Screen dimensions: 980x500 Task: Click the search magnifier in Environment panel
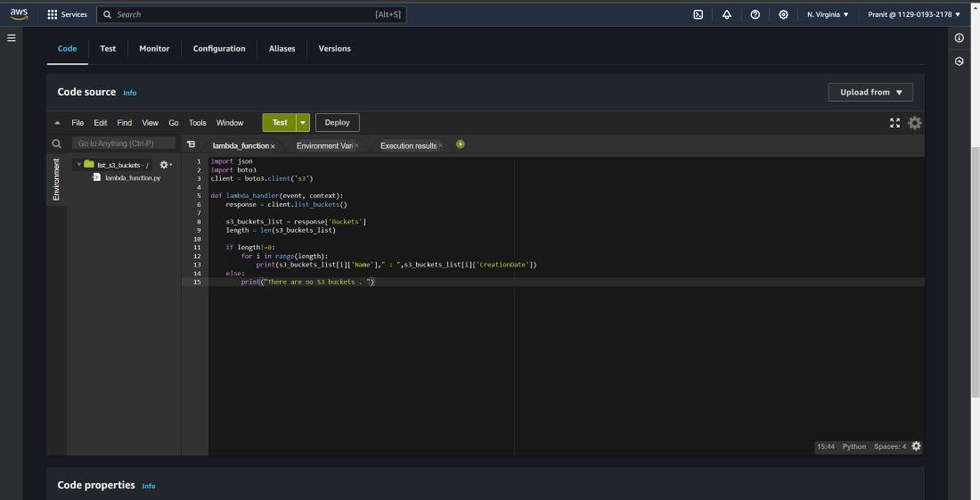[57, 143]
